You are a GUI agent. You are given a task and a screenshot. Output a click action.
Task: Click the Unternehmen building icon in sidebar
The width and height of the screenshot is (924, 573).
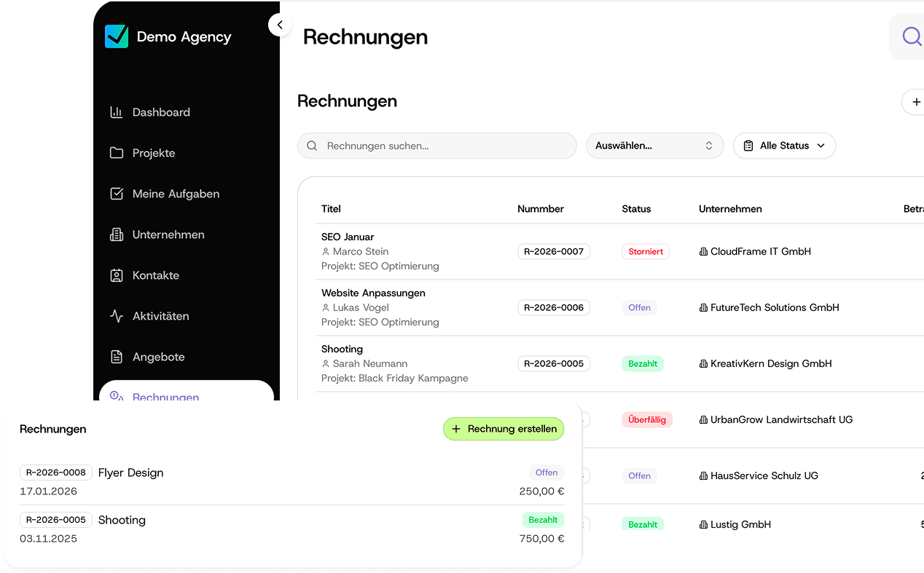[117, 234]
